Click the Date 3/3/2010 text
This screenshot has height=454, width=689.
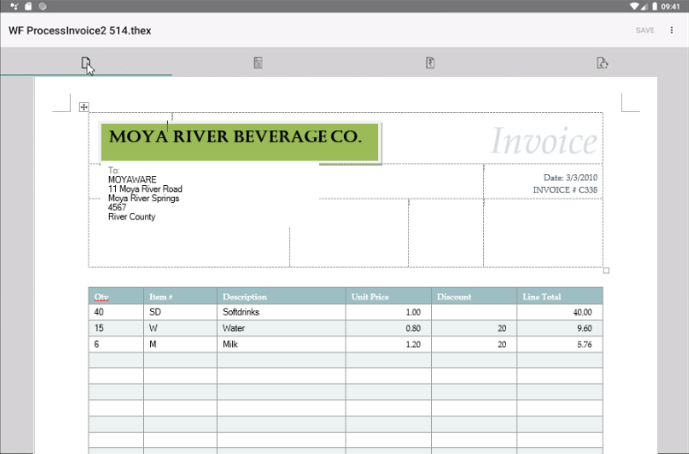565,178
